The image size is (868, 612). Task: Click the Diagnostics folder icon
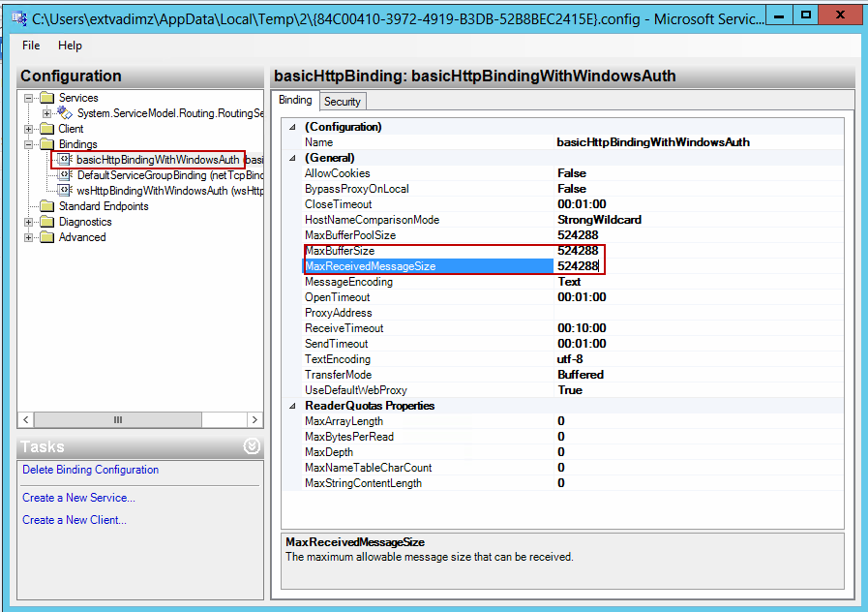[x=47, y=222]
